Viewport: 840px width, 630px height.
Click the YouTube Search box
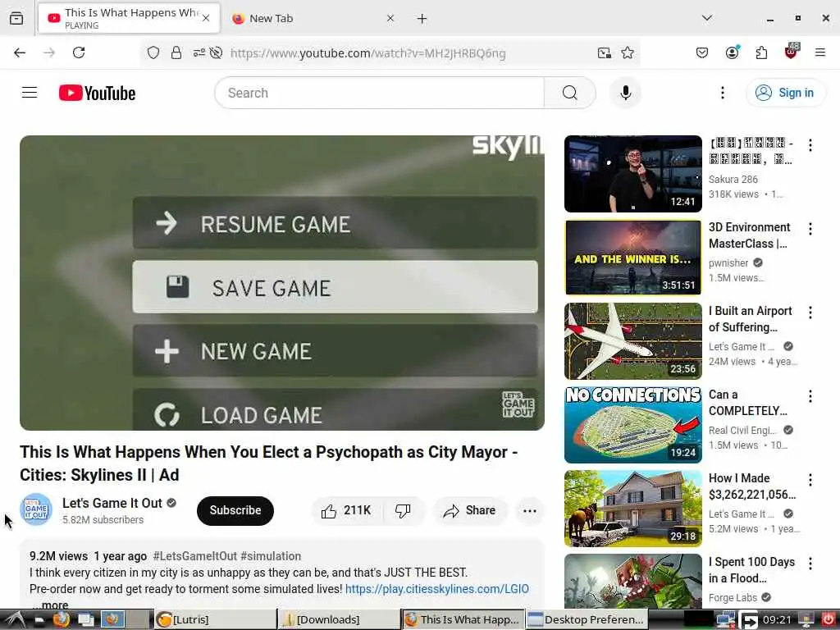[x=379, y=93]
